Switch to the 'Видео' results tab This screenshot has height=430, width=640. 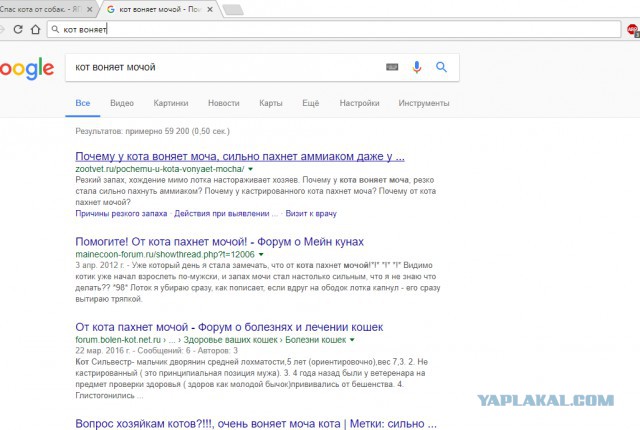click(x=122, y=103)
